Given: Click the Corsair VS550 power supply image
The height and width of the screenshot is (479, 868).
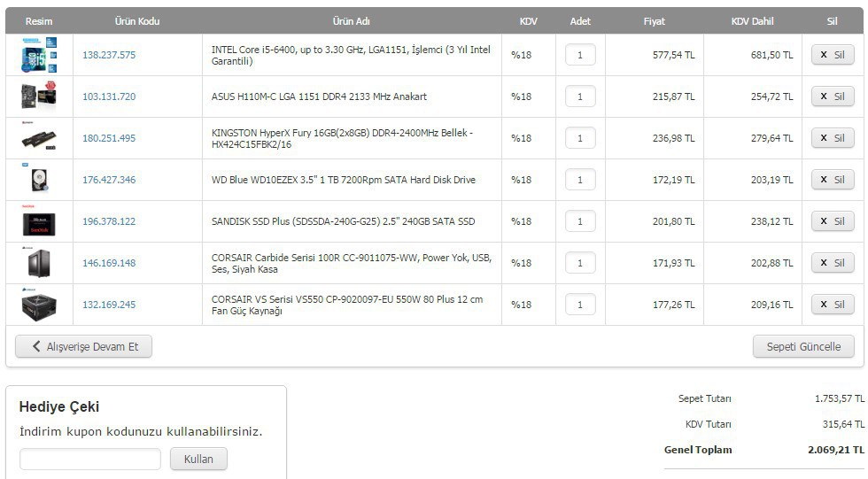Looking at the screenshot, I should (39, 305).
